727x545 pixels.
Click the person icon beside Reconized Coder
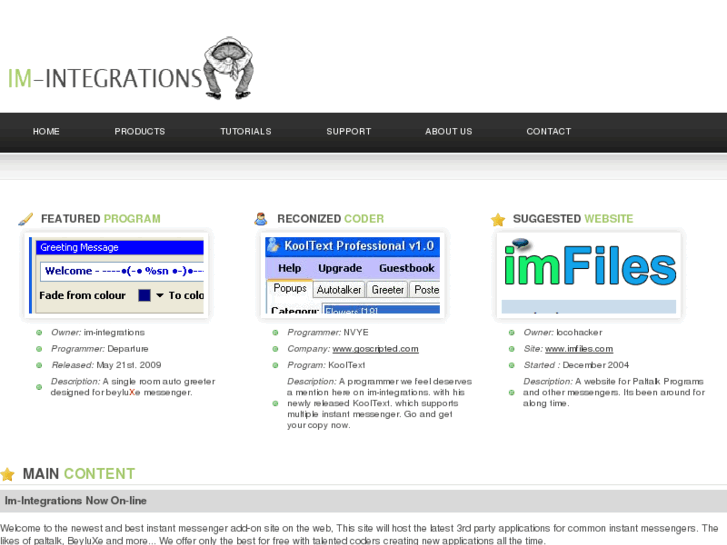[261, 219]
